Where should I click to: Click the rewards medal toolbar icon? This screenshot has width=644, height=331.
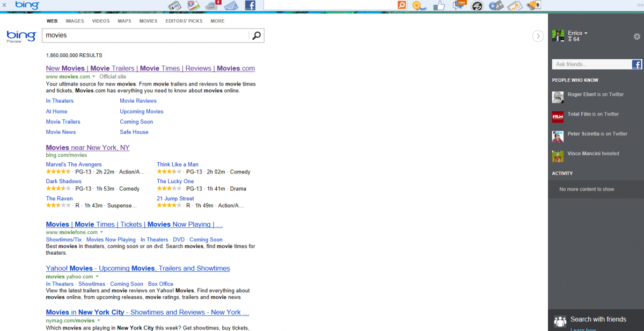pyautogui.click(x=419, y=5)
